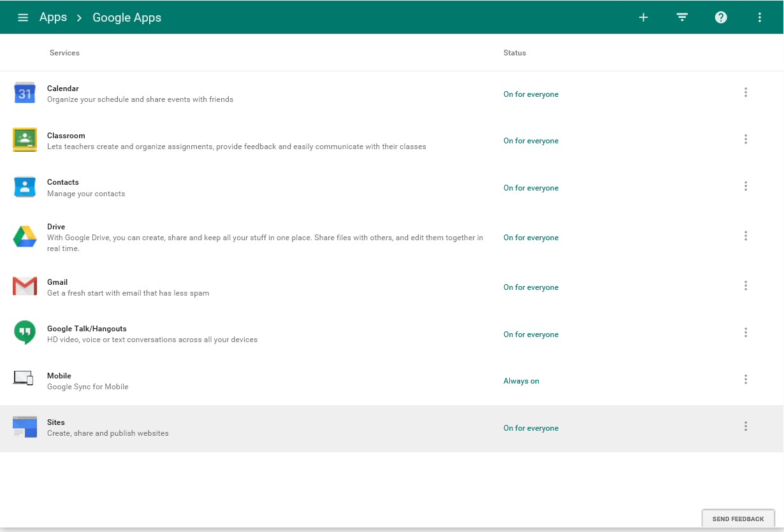784x532 pixels.
Task: Click Calendar's 'On for everyone' status
Action: tap(531, 94)
